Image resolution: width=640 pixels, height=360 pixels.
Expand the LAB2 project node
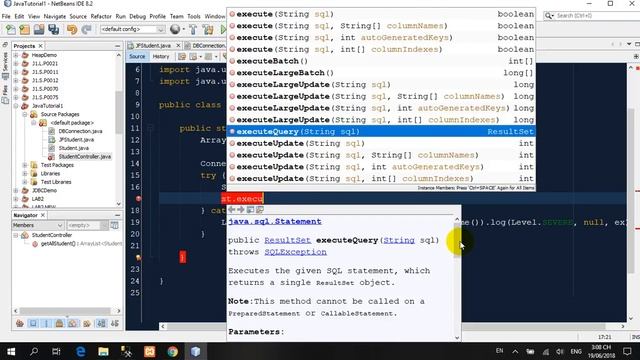point(16,199)
